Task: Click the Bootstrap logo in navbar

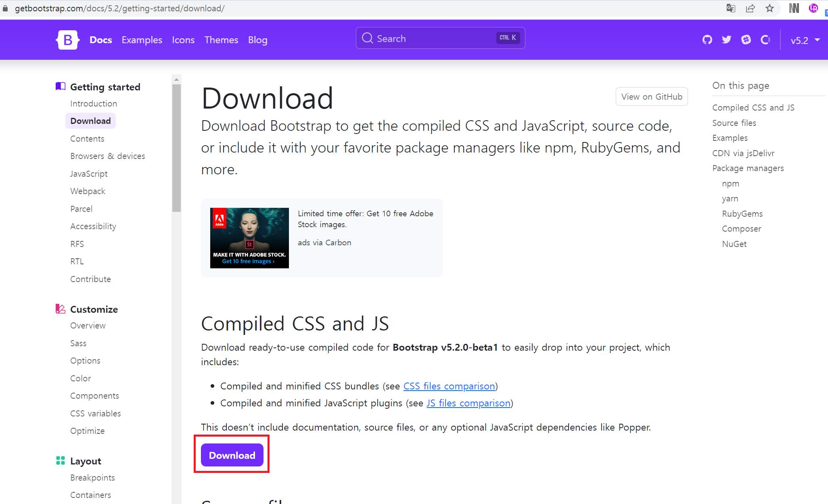Action: 67,40
